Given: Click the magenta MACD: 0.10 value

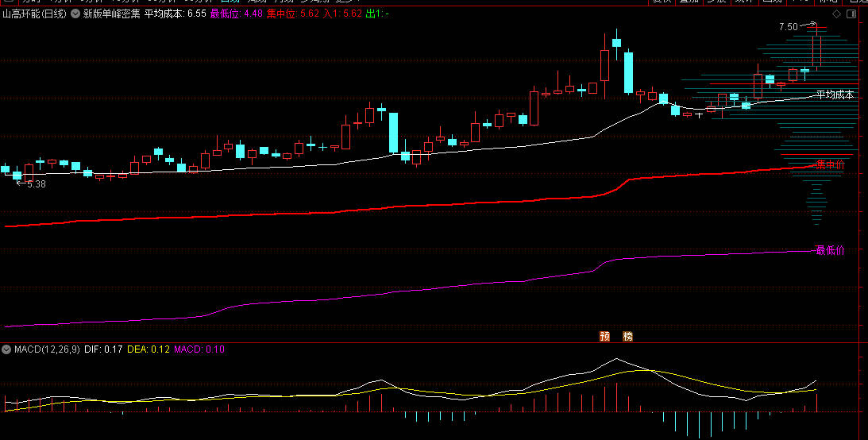Looking at the screenshot, I should 199,349.
